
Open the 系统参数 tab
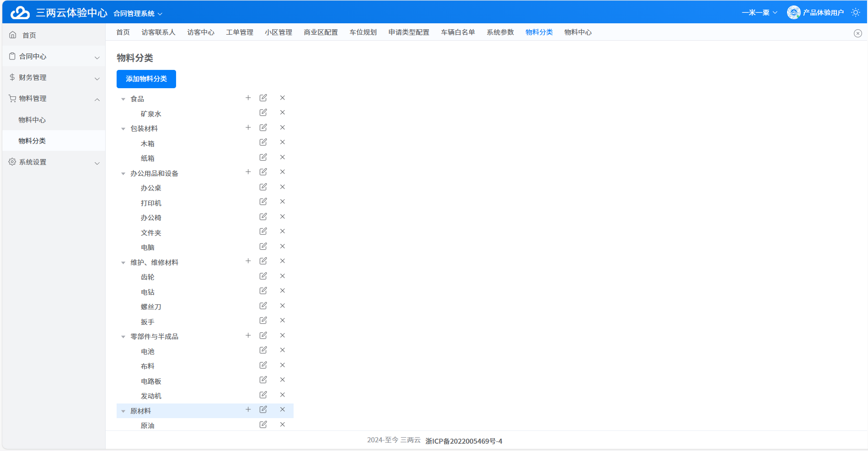tap(500, 32)
